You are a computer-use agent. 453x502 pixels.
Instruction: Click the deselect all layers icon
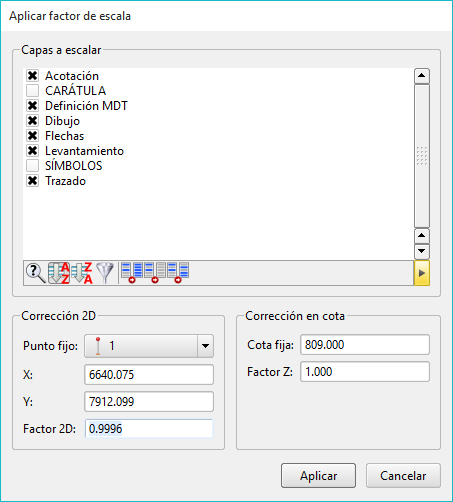155,273
